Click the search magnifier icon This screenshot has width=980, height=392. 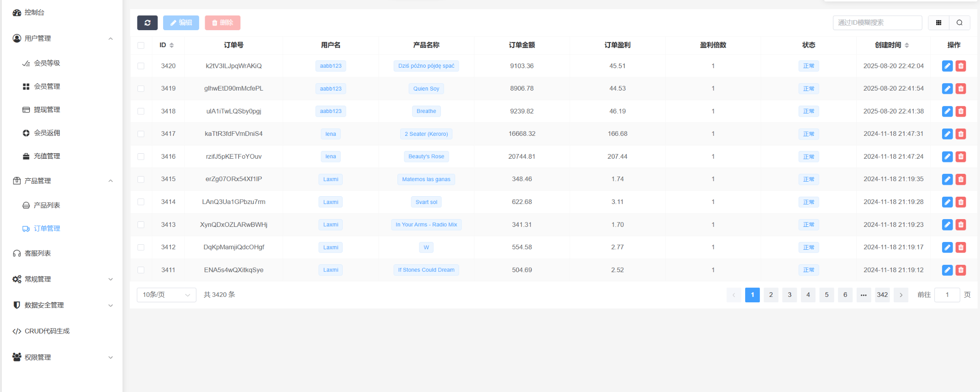pos(959,23)
